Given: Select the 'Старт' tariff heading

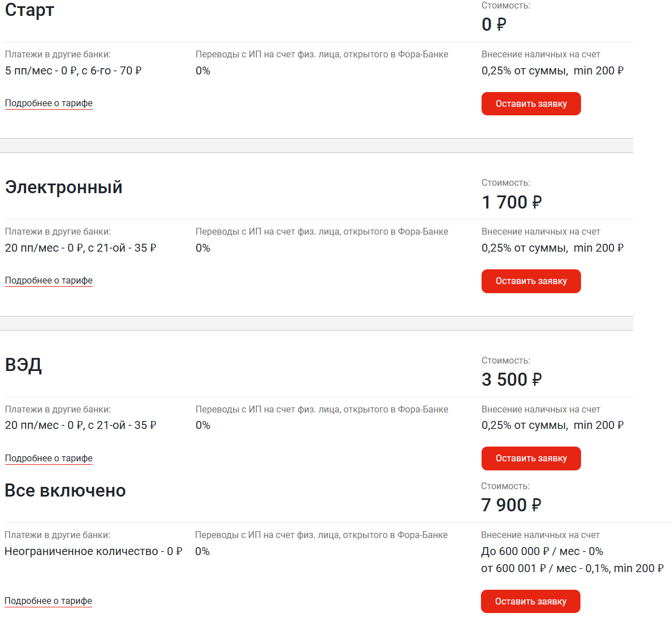Looking at the screenshot, I should click(30, 10).
